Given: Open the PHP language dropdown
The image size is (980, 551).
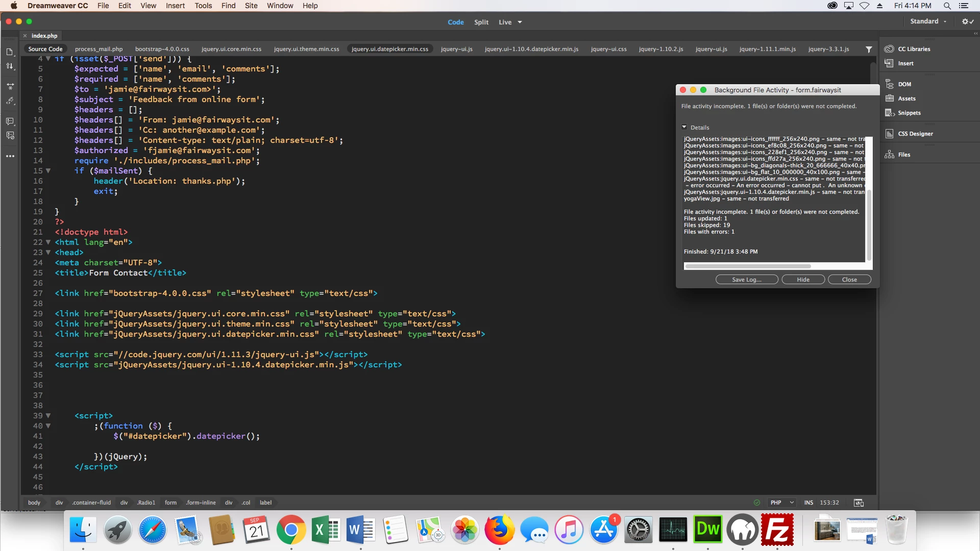Looking at the screenshot, I should pos(782,503).
